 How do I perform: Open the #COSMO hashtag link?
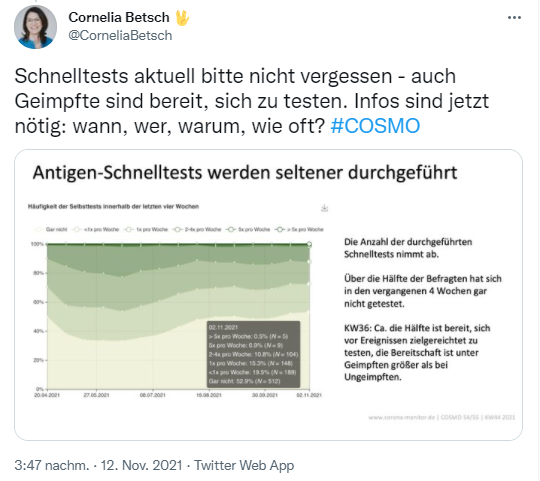[375, 126]
